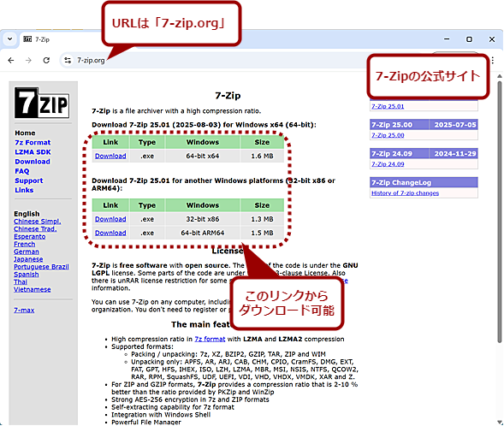Open the 7-Zip 24.09 news link

388,164
